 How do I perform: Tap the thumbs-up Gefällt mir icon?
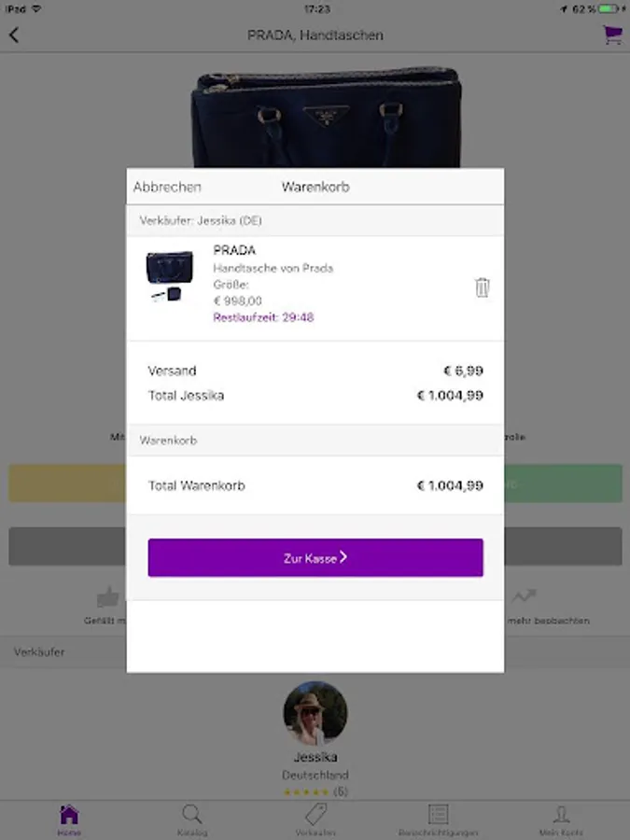(107, 596)
